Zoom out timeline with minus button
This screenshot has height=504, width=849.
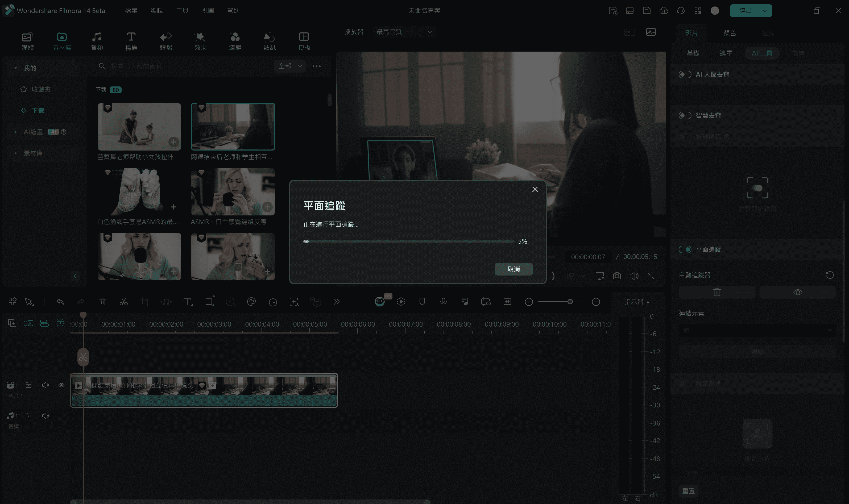click(529, 302)
